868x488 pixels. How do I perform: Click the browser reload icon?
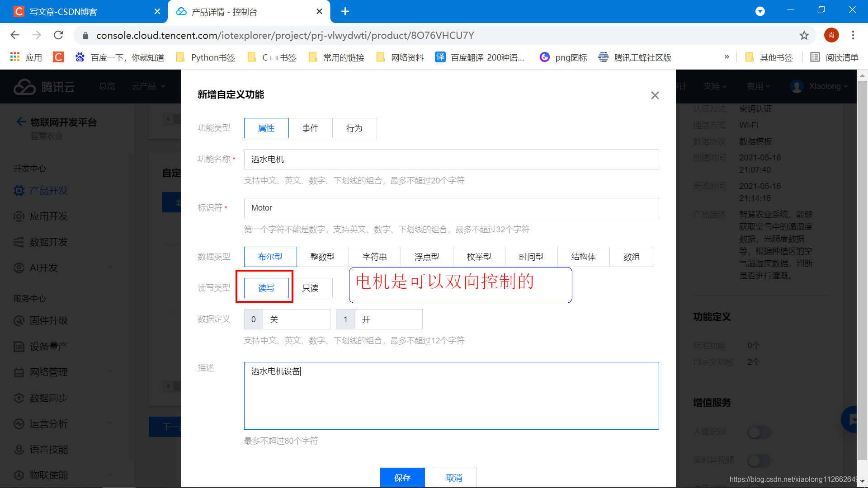pyautogui.click(x=58, y=35)
